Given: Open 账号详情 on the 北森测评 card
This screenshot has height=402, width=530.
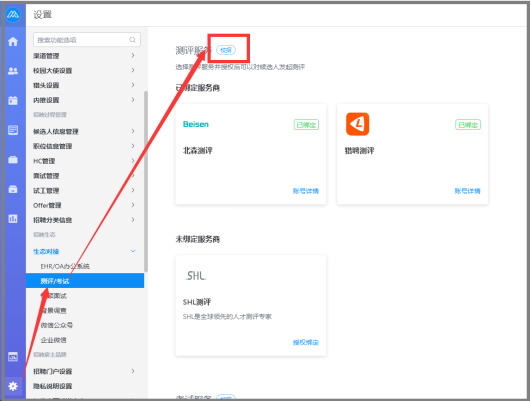Looking at the screenshot, I should click(306, 191).
